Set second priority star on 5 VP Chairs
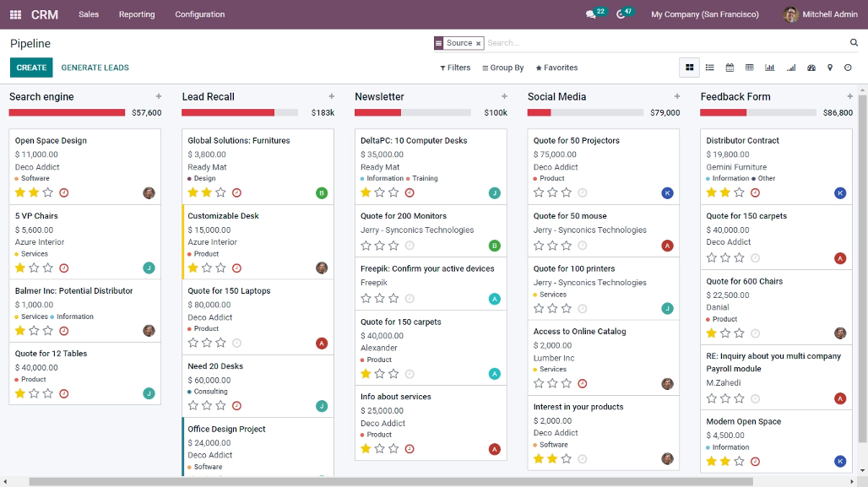Viewport: 868px width, 487px height. pyautogui.click(x=35, y=268)
